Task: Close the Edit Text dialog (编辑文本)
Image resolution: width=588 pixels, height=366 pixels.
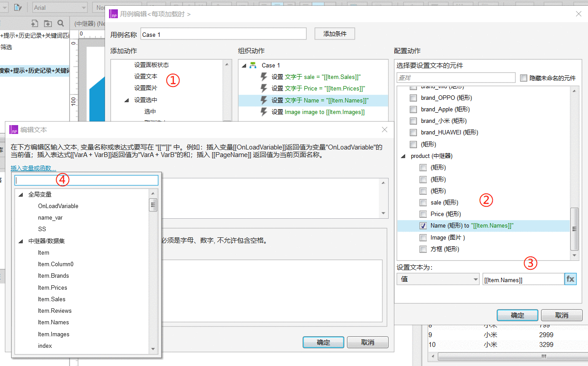Action: coord(385,130)
